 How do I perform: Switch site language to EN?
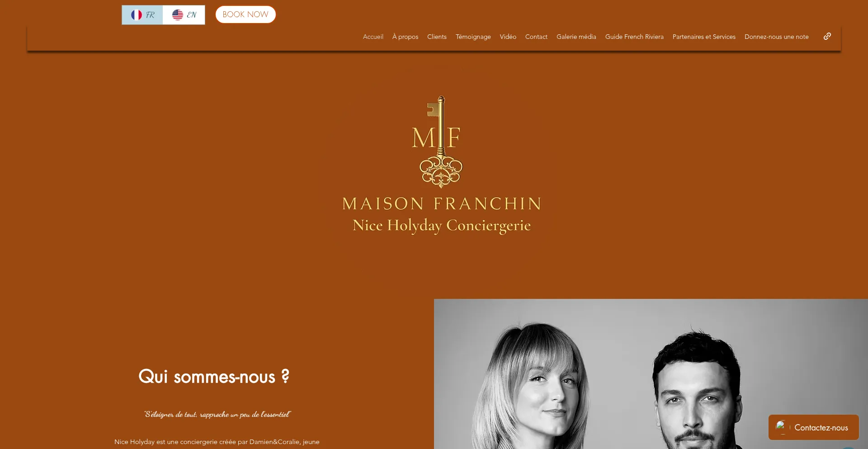coord(184,15)
